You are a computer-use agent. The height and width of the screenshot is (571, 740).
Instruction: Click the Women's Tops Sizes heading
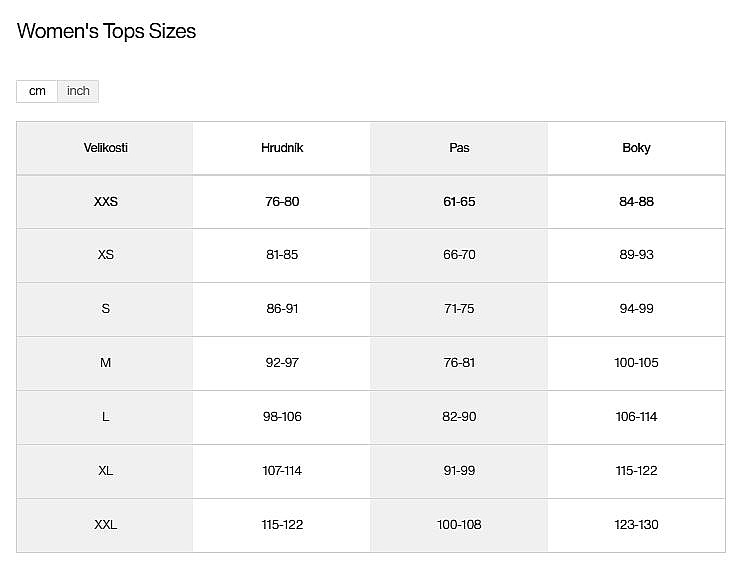coord(107,31)
